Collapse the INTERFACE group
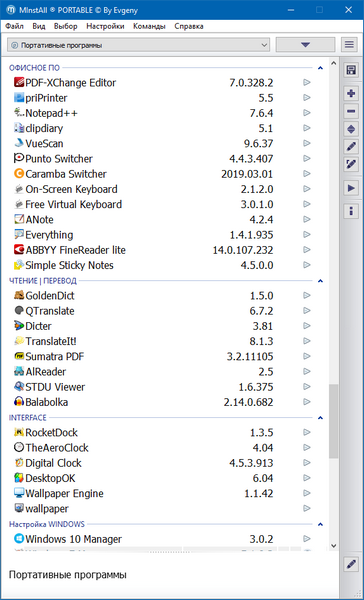 pyautogui.click(x=320, y=417)
